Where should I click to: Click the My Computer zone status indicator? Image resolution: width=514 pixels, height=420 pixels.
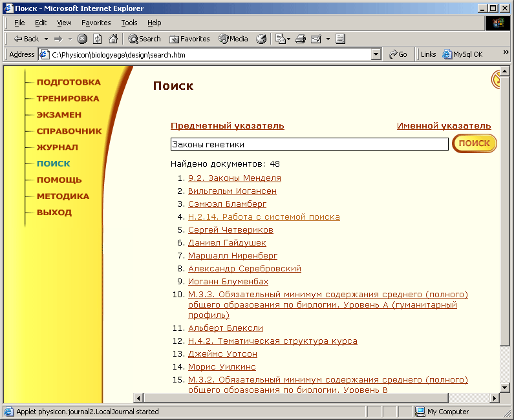(442, 412)
